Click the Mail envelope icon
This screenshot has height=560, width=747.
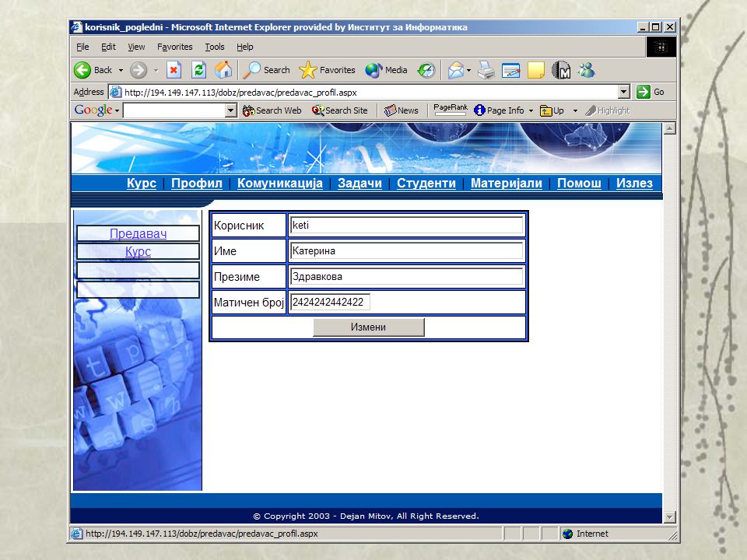455,71
